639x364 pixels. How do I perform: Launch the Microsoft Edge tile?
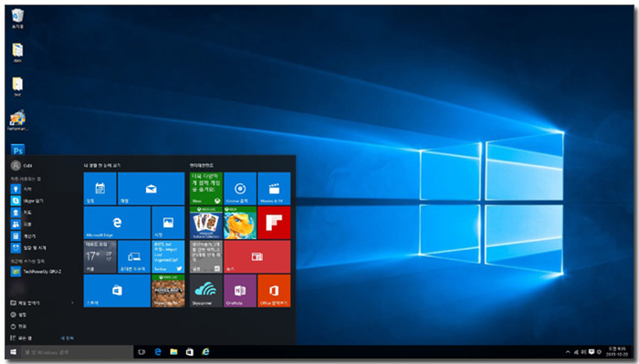(117, 223)
